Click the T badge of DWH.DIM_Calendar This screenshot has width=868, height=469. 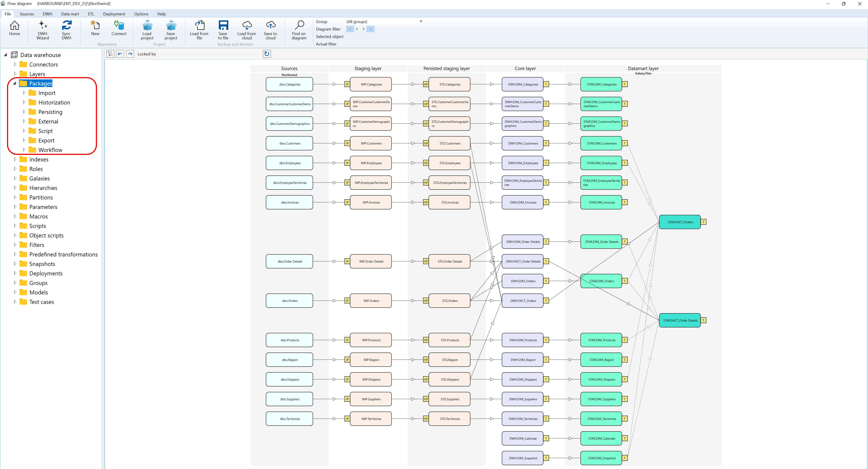(x=546, y=438)
